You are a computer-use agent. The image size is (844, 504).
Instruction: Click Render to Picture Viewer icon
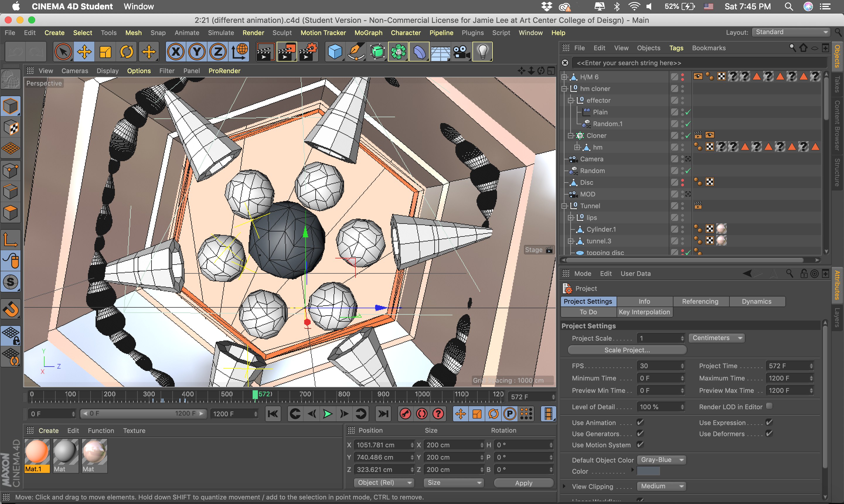[x=287, y=52]
